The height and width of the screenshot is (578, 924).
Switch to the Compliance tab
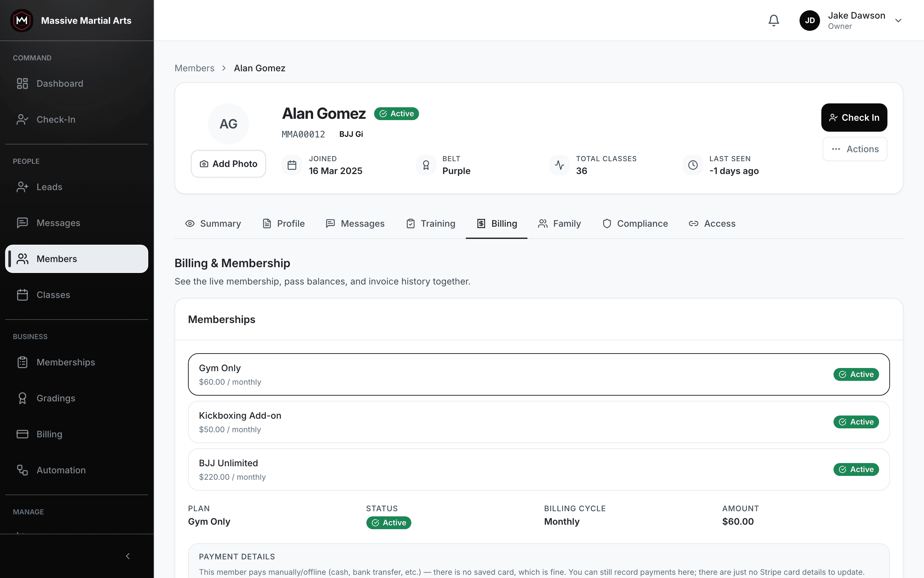coord(635,223)
